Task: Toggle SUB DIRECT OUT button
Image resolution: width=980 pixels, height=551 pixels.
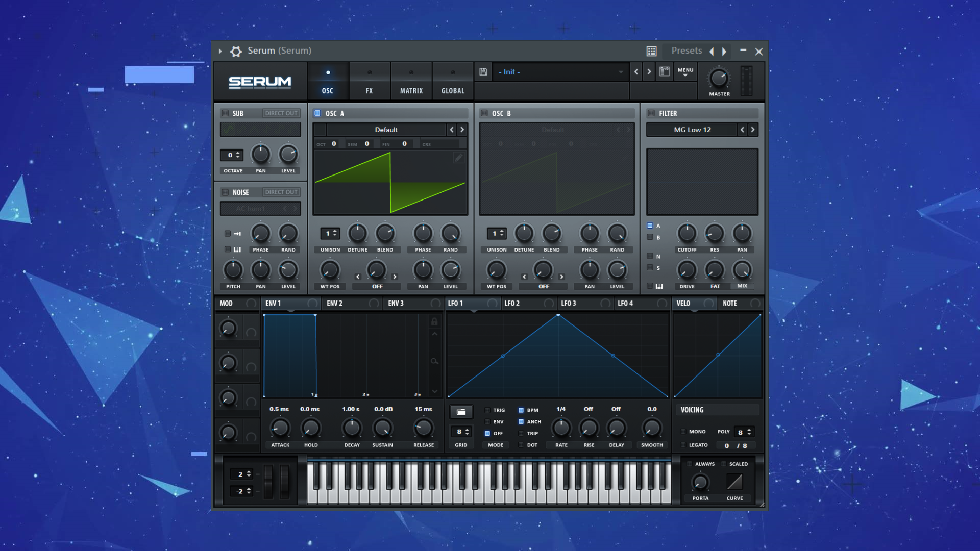Action: 281,113
